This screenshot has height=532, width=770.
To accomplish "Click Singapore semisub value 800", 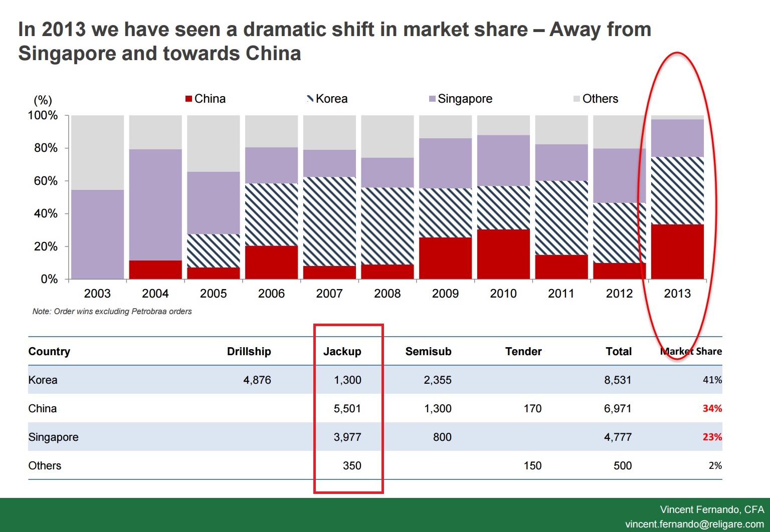I will coord(442,437).
